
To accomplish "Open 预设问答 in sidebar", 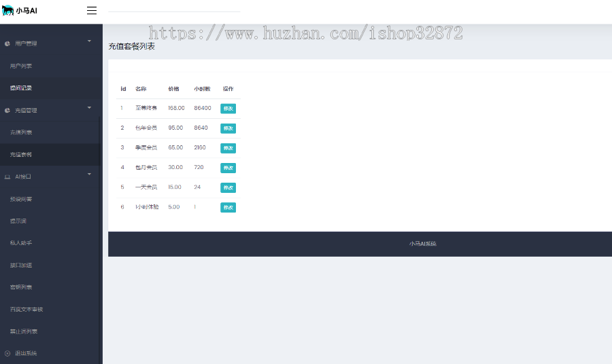I will (x=21, y=199).
